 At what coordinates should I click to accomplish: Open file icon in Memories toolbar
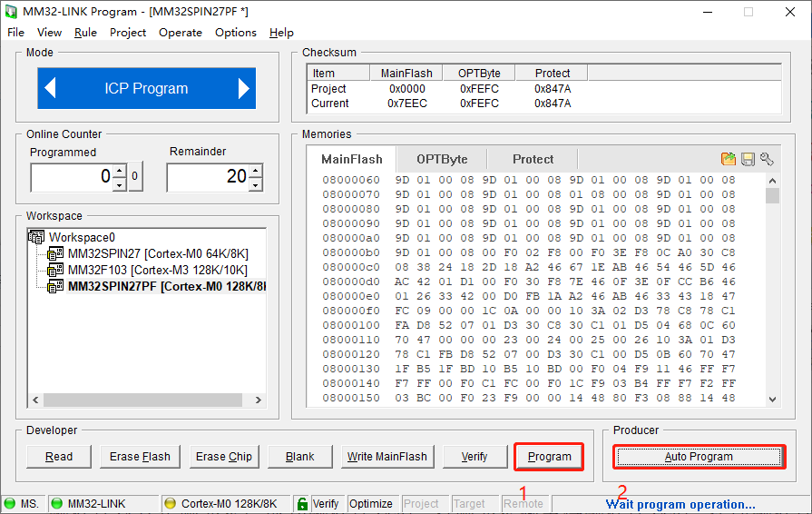point(729,159)
